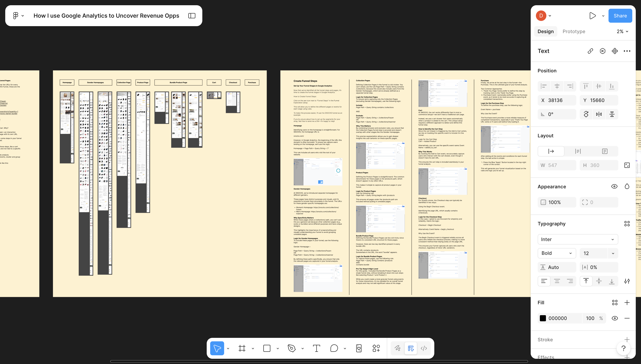Click the create component icon
This screenshot has width=641, height=364.
[615, 51]
